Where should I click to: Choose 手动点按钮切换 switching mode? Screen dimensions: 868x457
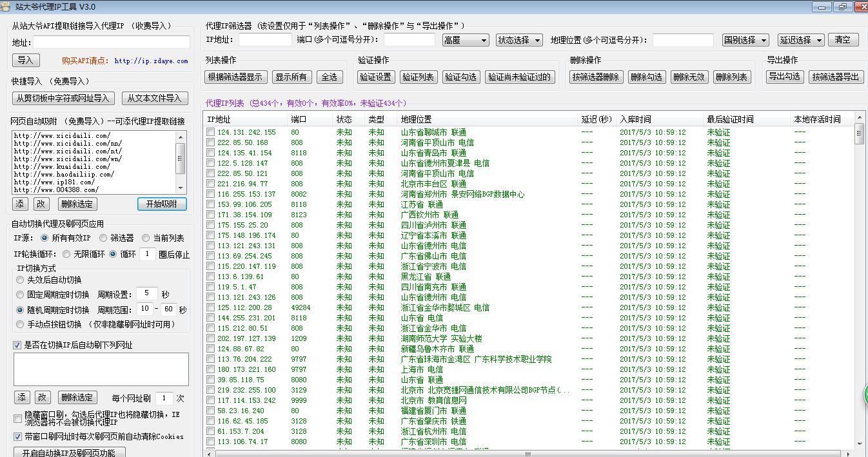pos(21,324)
